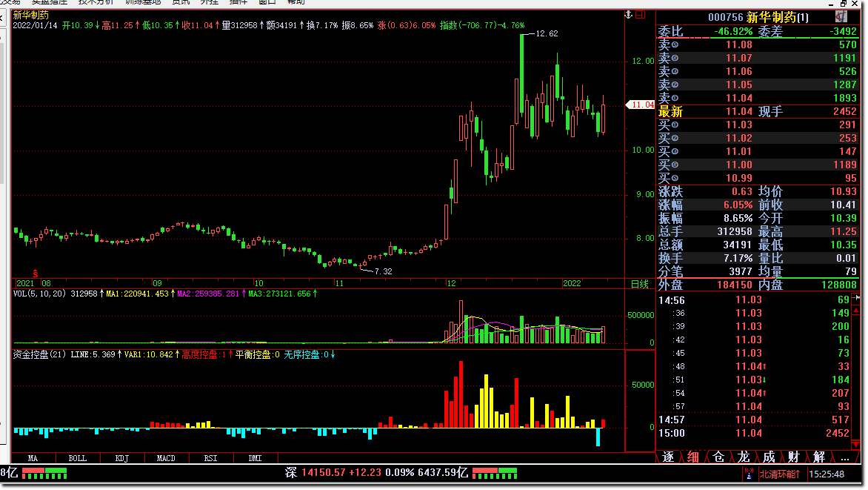Click the 高度控盘:1 label
868x490 pixels.
coord(204,355)
